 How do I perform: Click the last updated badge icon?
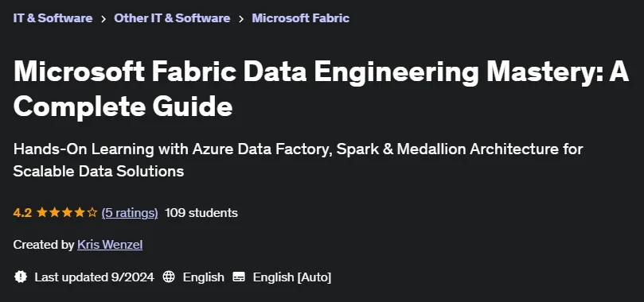(21, 277)
